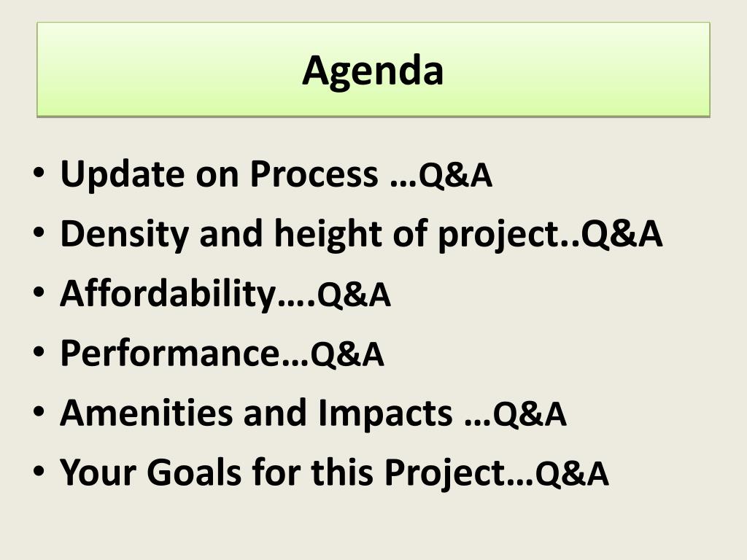Click the bullet dot before Amenities

39,411
